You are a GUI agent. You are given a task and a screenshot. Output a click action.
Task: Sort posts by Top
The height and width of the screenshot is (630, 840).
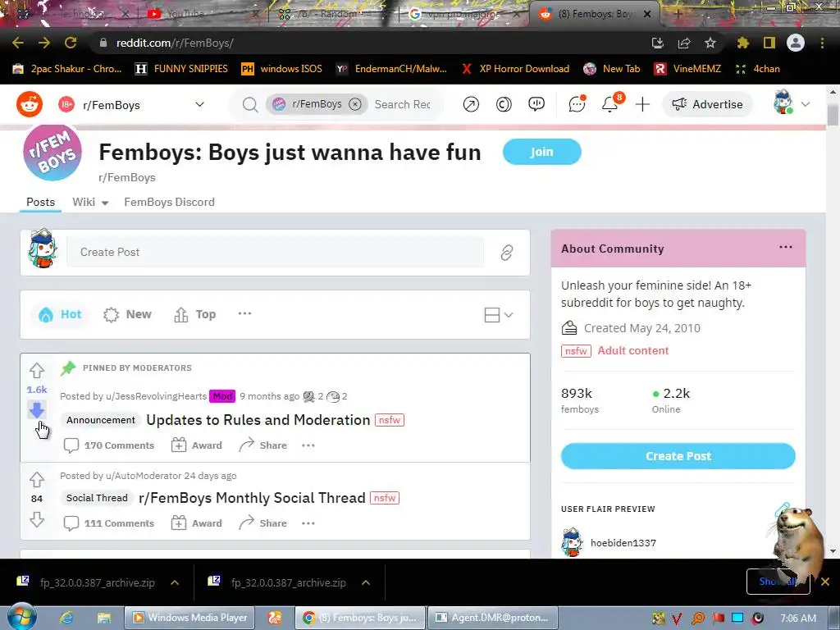click(x=195, y=314)
